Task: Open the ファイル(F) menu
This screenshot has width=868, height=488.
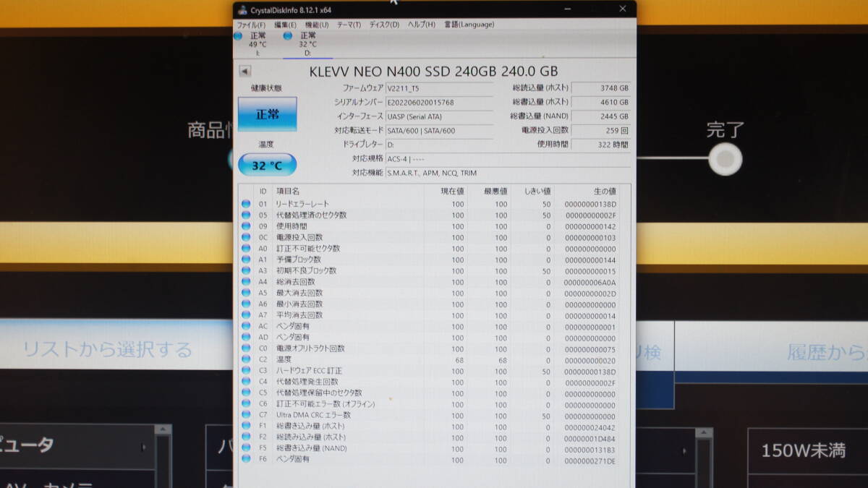Action: pos(251,25)
